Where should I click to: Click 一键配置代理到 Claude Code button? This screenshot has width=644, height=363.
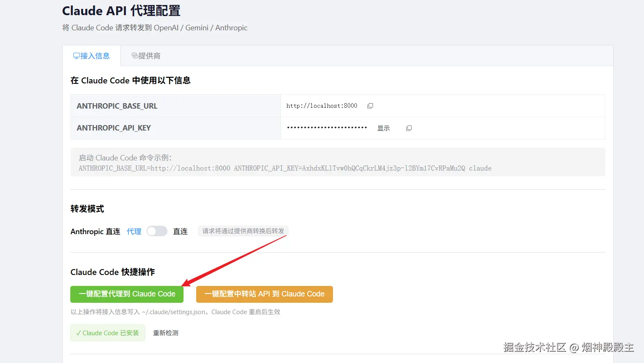pyautogui.click(x=127, y=294)
